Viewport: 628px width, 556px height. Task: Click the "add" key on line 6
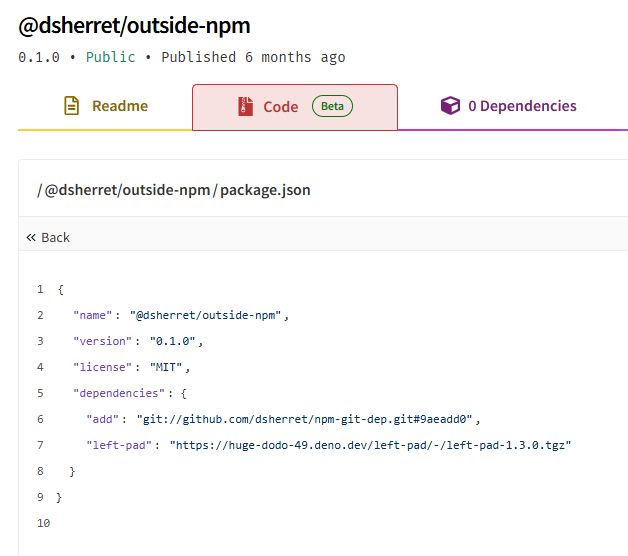(x=103, y=419)
